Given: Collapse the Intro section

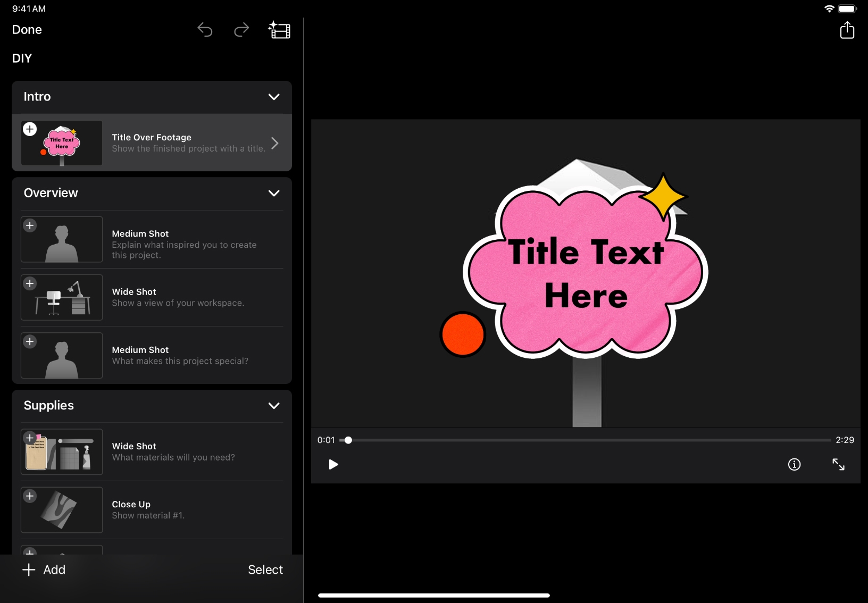Looking at the screenshot, I should tap(274, 97).
